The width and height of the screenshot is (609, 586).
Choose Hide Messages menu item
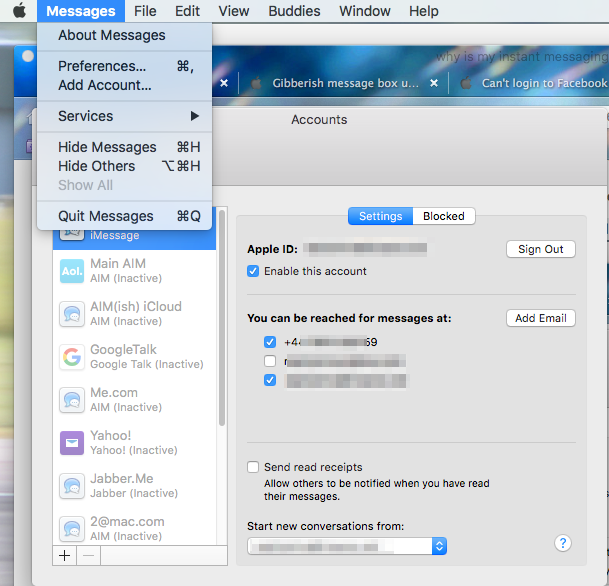[x=125, y=147]
